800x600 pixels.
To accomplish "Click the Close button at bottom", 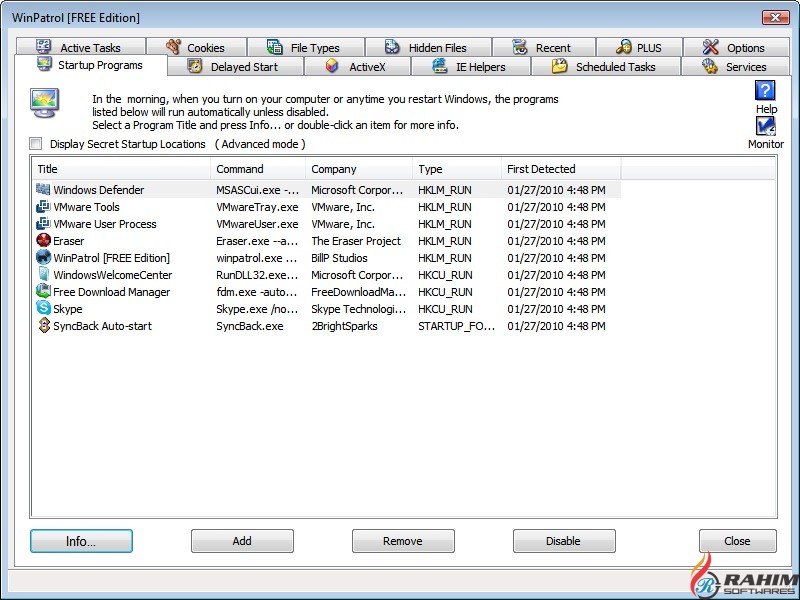I will pyautogui.click(x=738, y=541).
